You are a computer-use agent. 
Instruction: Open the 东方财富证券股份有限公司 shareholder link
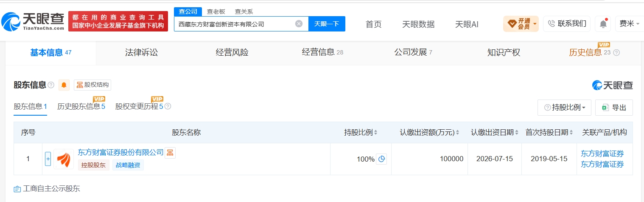(x=120, y=152)
